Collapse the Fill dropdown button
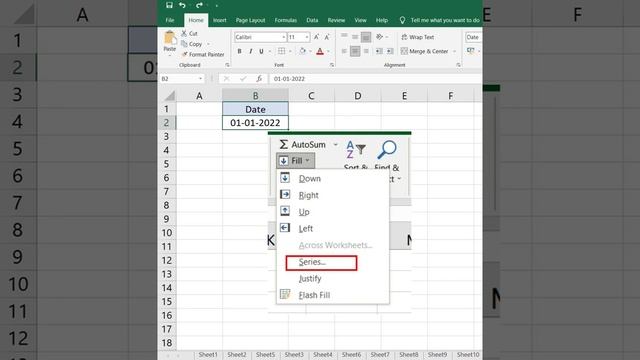 [295, 161]
